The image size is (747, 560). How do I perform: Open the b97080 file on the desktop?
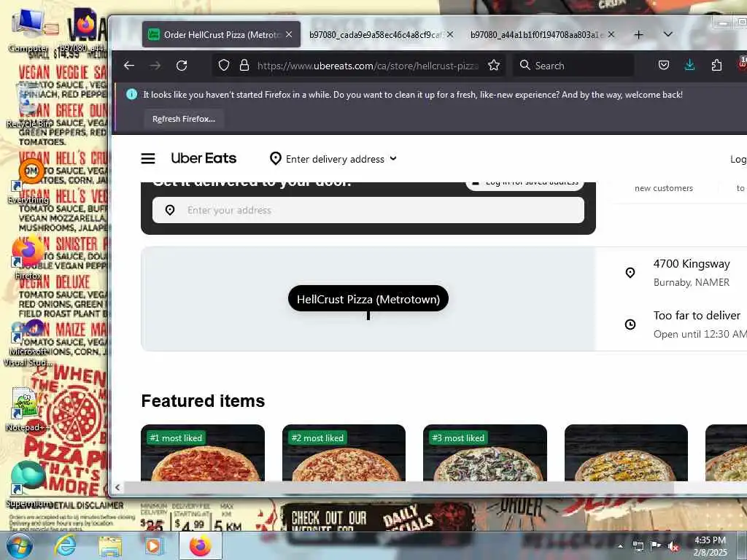point(85,29)
